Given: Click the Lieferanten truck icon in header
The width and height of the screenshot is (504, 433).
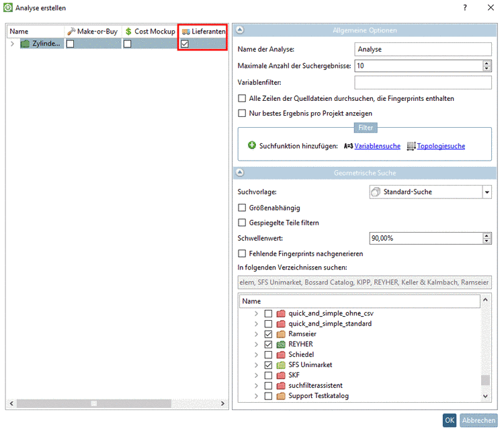Looking at the screenshot, I should 185,32.
